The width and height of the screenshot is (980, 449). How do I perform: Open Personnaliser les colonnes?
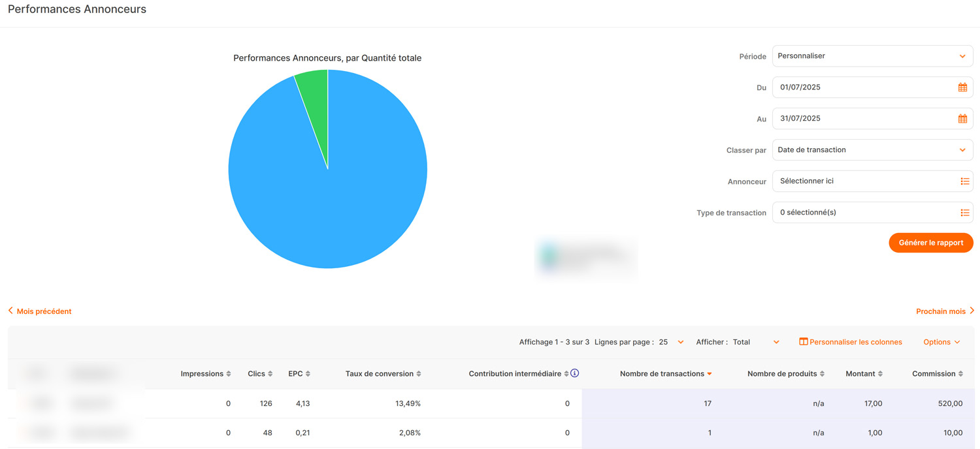tap(851, 342)
